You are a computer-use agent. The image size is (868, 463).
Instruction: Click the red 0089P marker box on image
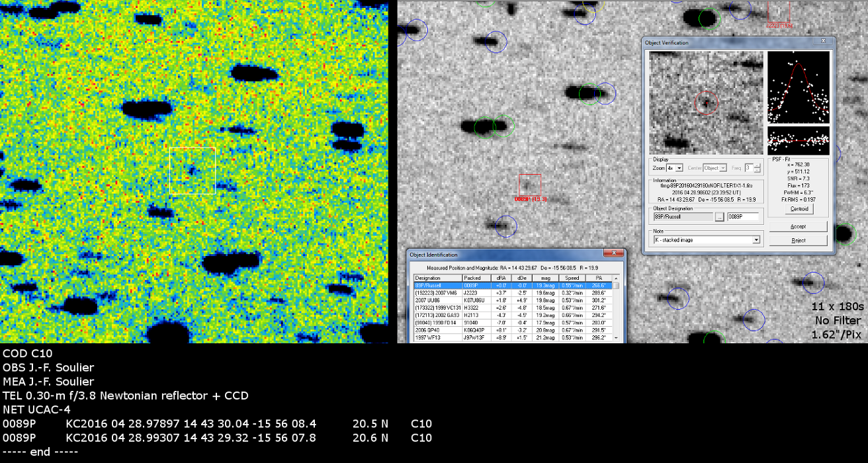[529, 185]
